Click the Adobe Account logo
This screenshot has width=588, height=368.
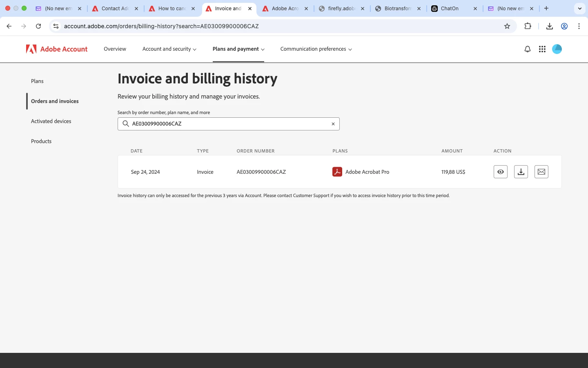(x=57, y=49)
